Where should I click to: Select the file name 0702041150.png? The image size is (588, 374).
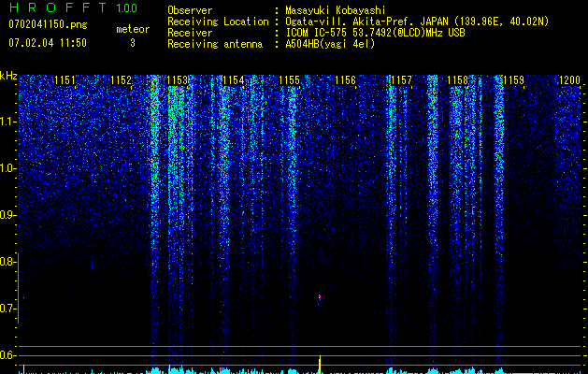48,24
